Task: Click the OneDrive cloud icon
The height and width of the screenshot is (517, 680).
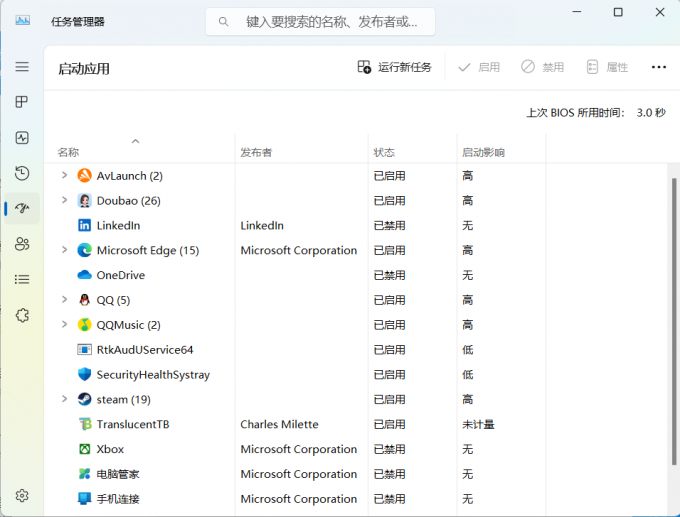Action: tap(85, 275)
